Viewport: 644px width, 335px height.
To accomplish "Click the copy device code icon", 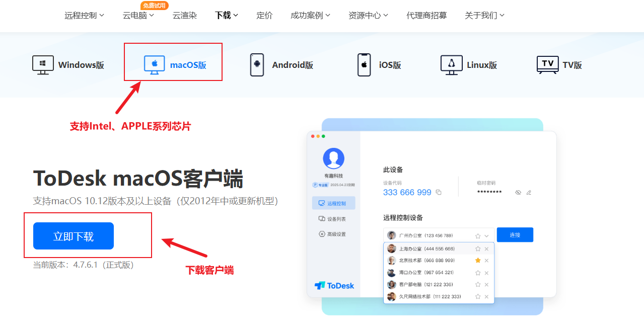I will click(x=439, y=193).
